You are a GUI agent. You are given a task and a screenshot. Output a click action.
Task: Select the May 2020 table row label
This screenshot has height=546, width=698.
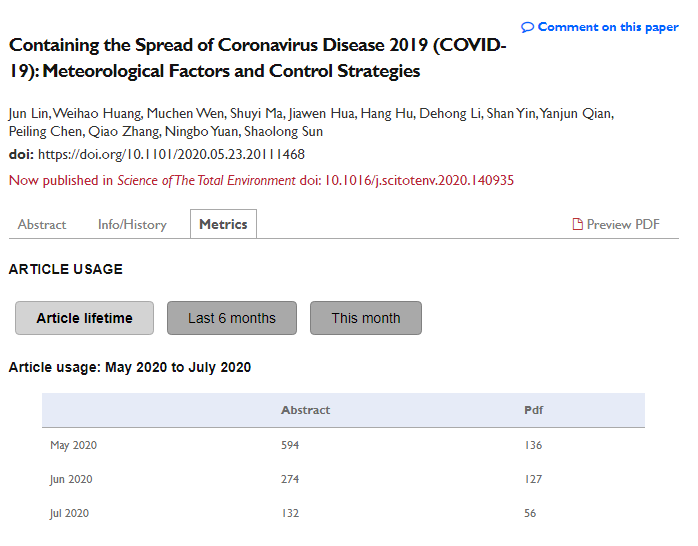pos(73,445)
